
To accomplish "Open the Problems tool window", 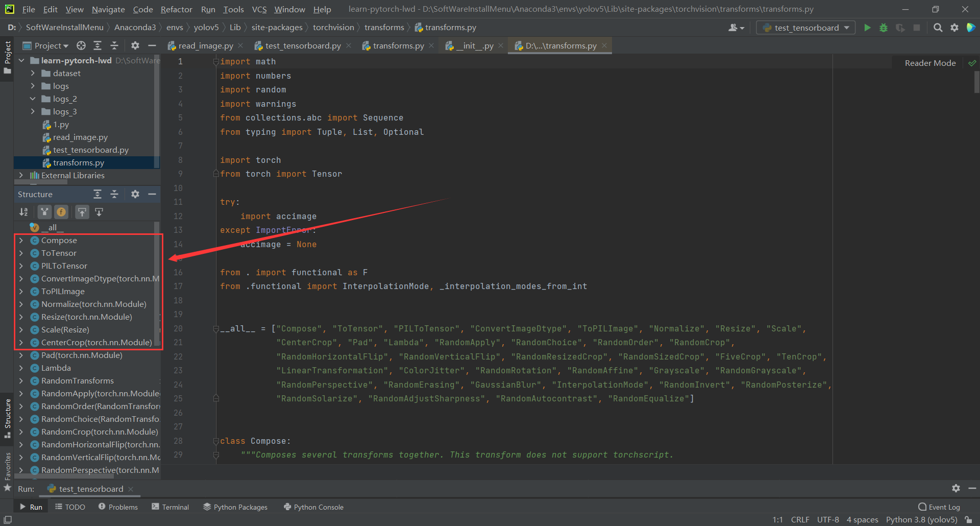I will point(118,507).
